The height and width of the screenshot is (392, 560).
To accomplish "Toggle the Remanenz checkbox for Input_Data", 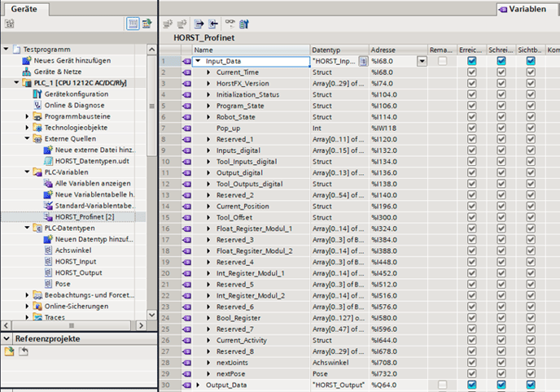I will click(442, 61).
